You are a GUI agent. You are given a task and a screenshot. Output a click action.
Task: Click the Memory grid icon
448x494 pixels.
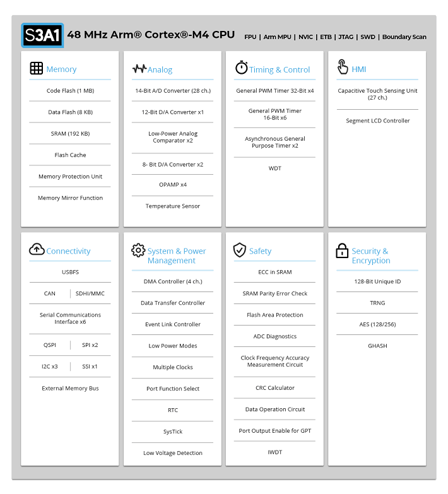[x=36, y=68]
